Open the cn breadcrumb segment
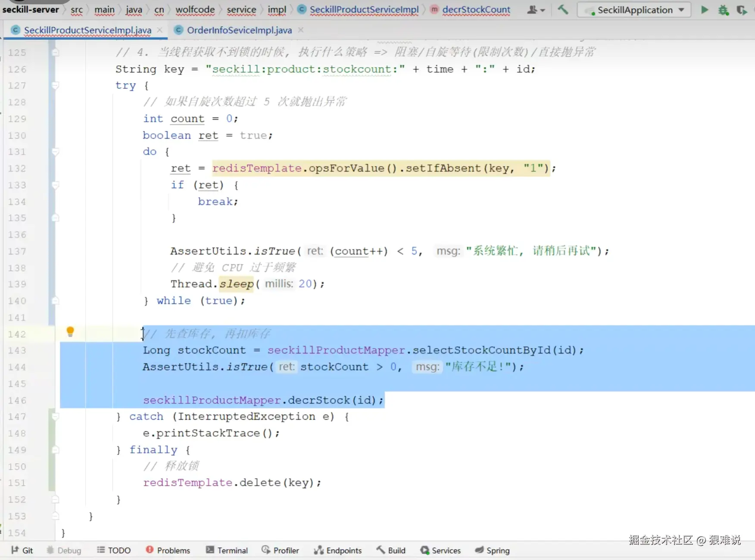Image resolution: width=755 pixels, height=560 pixels. tap(159, 9)
